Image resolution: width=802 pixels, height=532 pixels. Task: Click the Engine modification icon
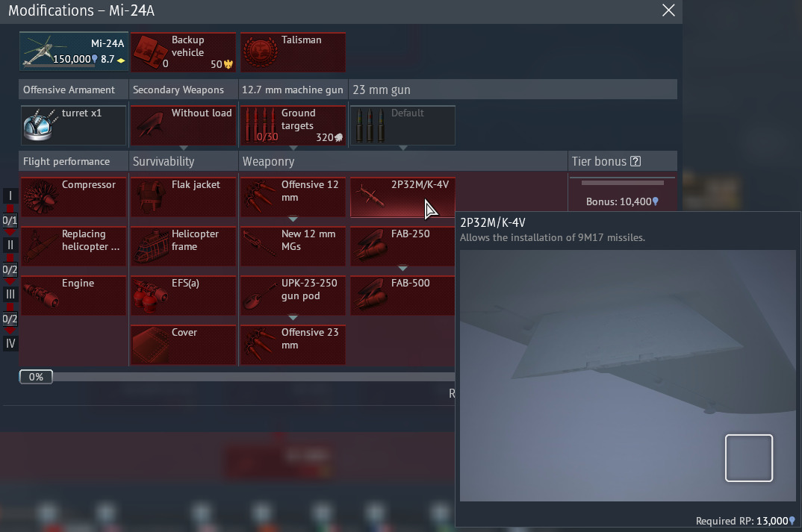[x=40, y=296]
